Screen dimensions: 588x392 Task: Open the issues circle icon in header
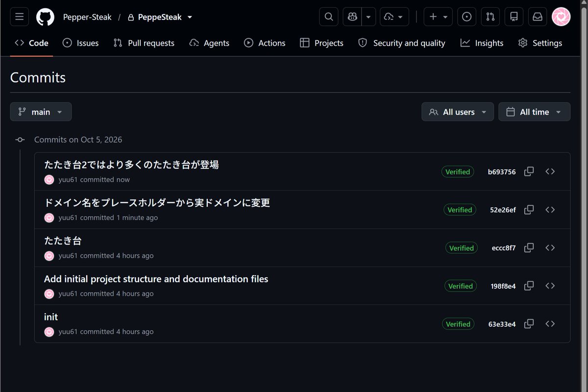(467, 17)
